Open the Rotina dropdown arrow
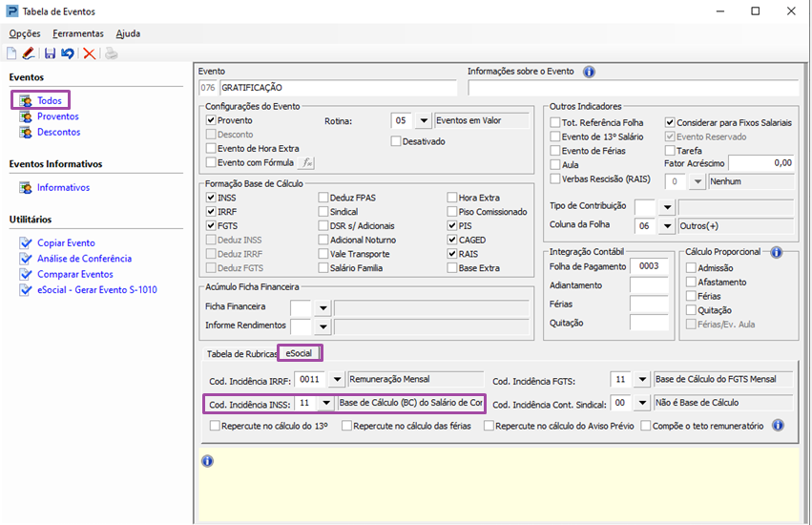This screenshot has width=812, height=525. (x=424, y=121)
